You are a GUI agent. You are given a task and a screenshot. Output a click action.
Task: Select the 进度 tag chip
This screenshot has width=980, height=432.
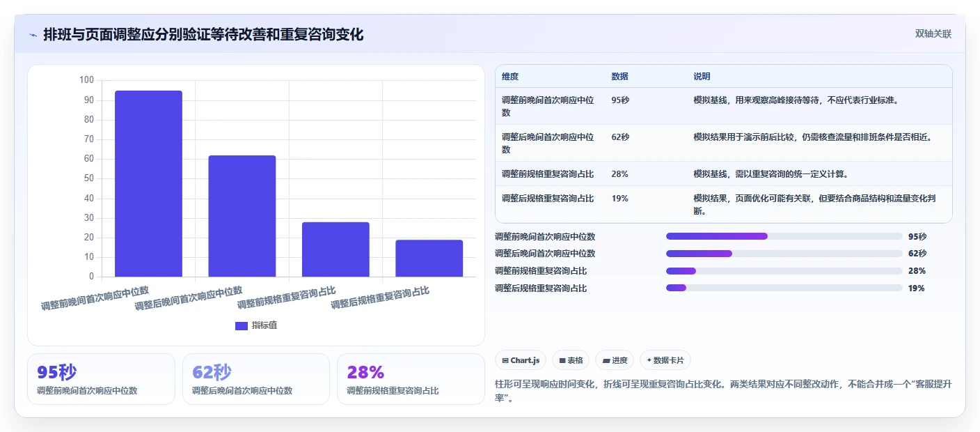[615, 360]
